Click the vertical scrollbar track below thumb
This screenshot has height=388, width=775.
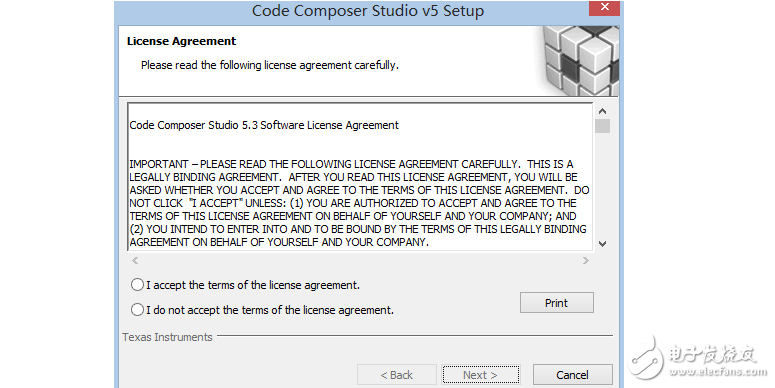[602, 185]
